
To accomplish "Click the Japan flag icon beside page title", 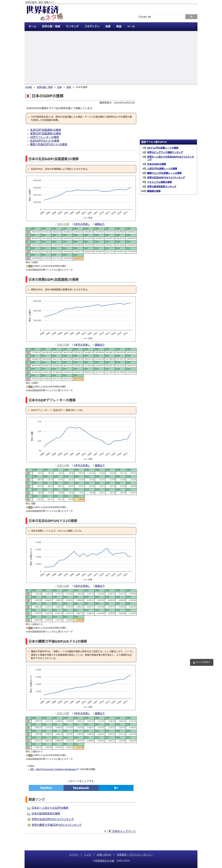I will point(28,96).
